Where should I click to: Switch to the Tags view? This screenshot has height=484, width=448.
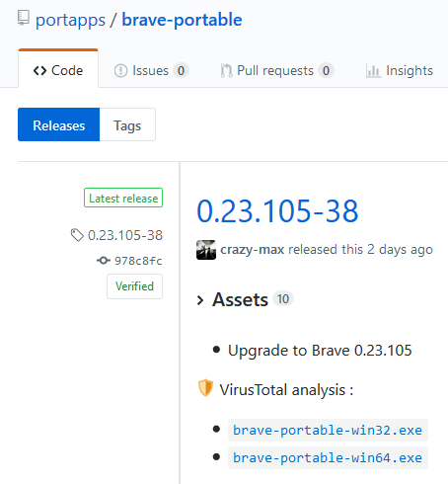[127, 124]
